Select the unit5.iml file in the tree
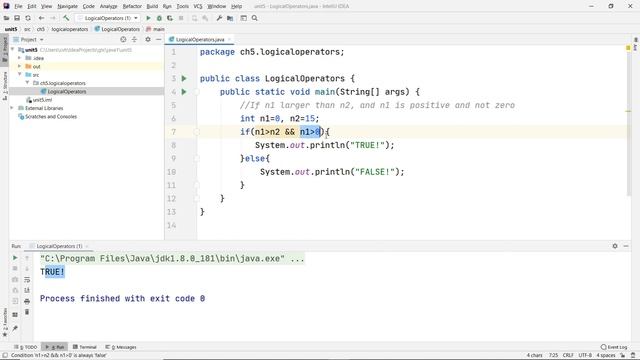The image size is (640, 360). click(39, 100)
